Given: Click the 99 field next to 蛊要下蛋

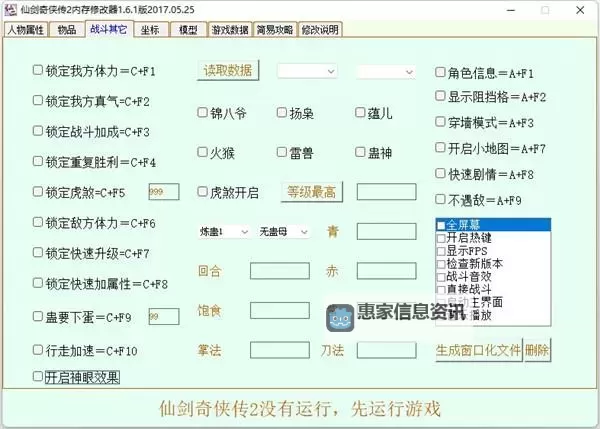Looking at the screenshot, I should coord(164,316).
